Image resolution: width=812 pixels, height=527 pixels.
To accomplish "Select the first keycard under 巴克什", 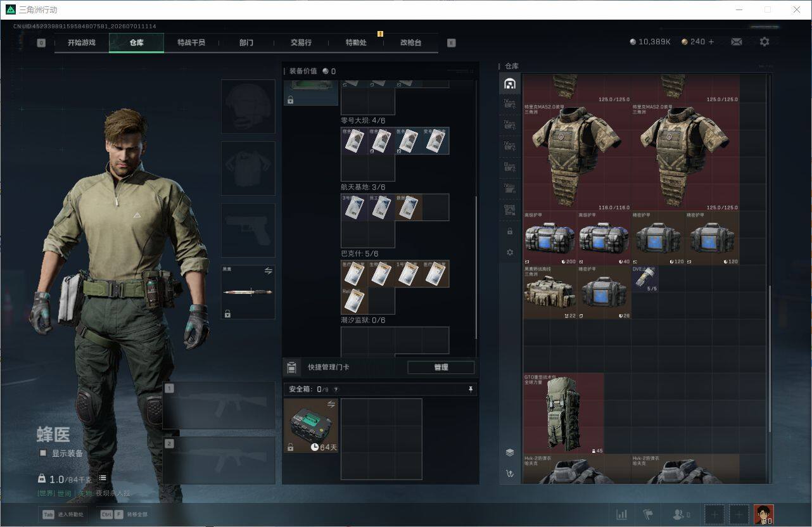I will pyautogui.click(x=355, y=274).
